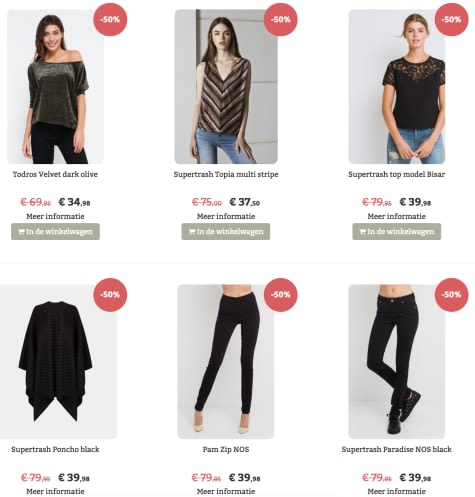Open Meer informatie for Supertrash Poncho black
Screen dimensions: 475x497
tap(55, 491)
